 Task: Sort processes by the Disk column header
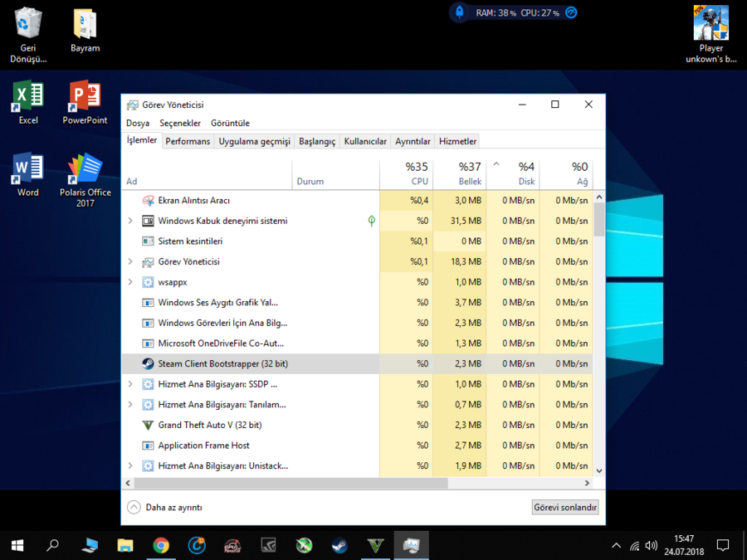pyautogui.click(x=513, y=174)
